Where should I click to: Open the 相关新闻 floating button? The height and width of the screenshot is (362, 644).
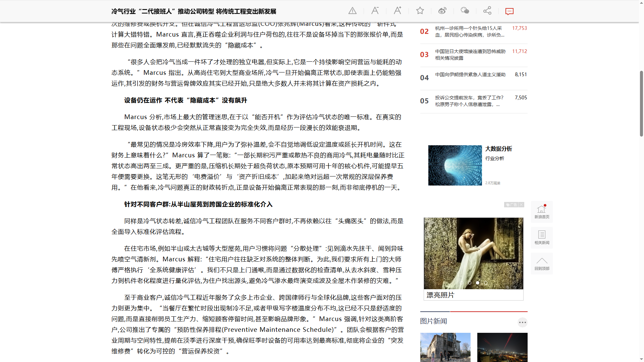542,238
